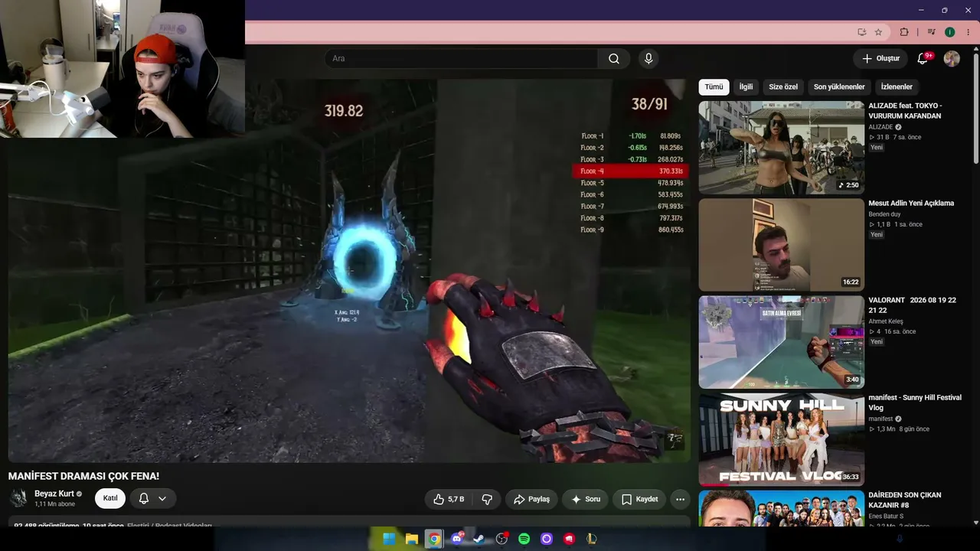This screenshot has width=980, height=551.
Task: Click the Soru ask button
Action: tap(585, 499)
